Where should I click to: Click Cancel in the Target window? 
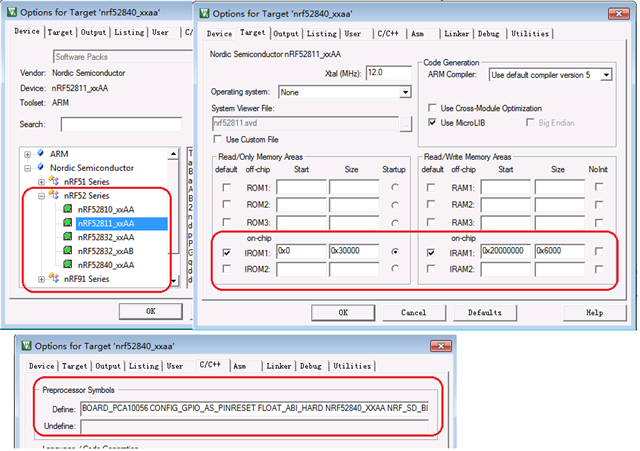[x=413, y=313]
